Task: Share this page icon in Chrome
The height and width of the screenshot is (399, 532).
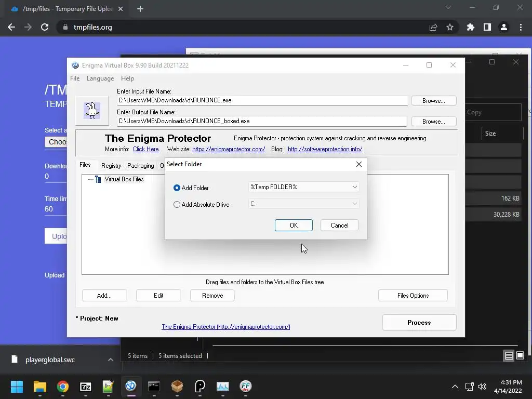Action: pos(433,27)
